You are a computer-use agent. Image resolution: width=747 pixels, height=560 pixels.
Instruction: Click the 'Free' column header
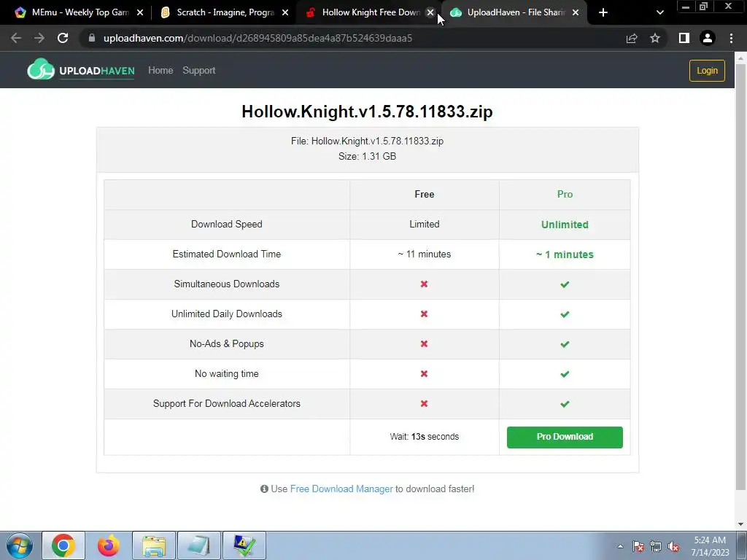click(424, 194)
